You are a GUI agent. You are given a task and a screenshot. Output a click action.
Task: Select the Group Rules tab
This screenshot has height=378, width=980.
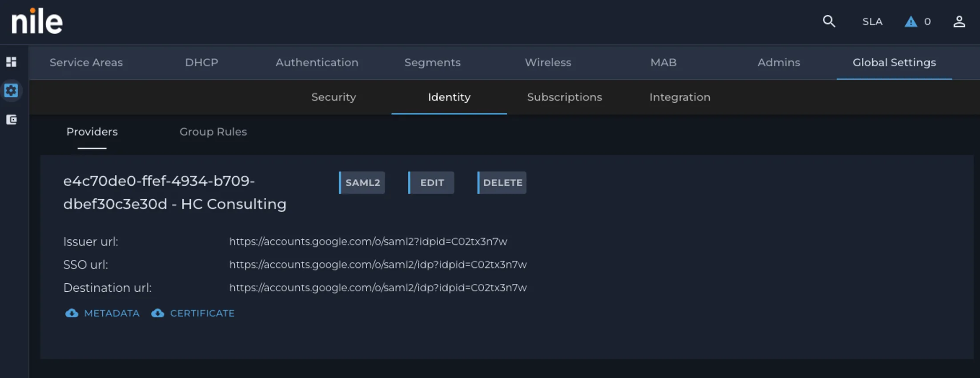click(213, 132)
